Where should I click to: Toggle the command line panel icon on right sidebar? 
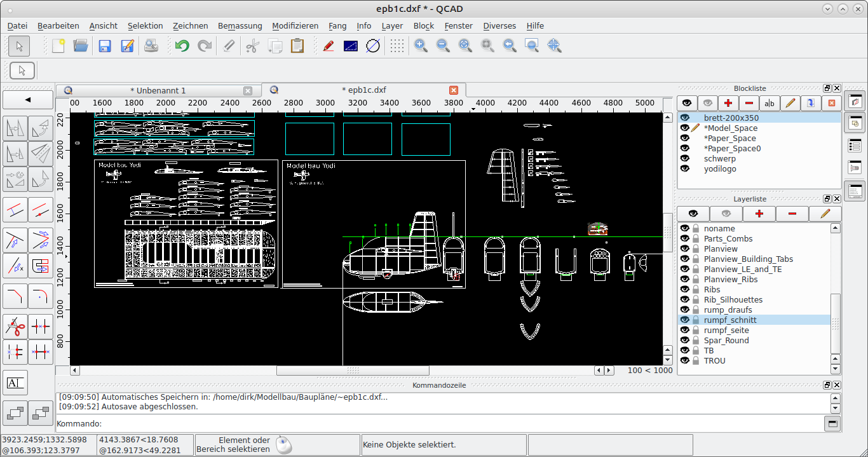coord(855,189)
